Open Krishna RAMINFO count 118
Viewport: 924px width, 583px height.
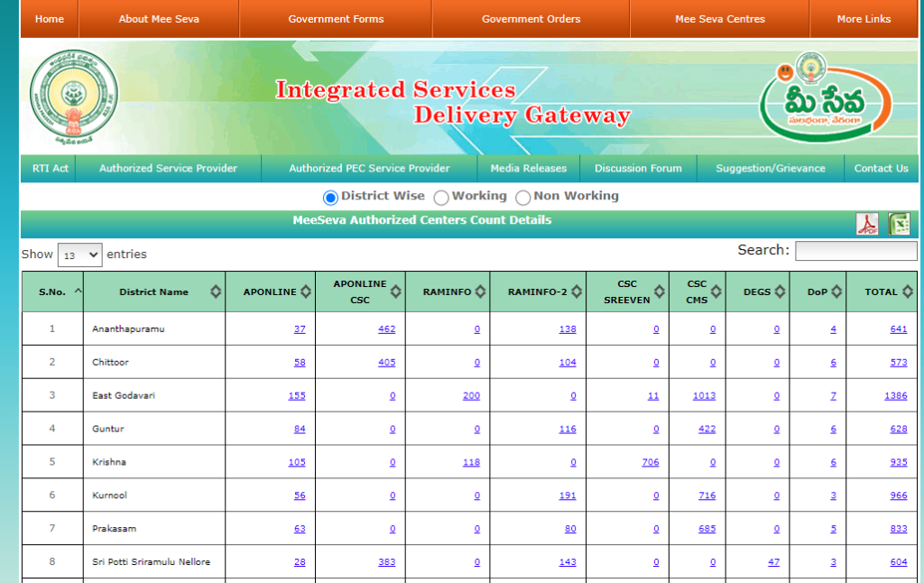pyautogui.click(x=471, y=462)
